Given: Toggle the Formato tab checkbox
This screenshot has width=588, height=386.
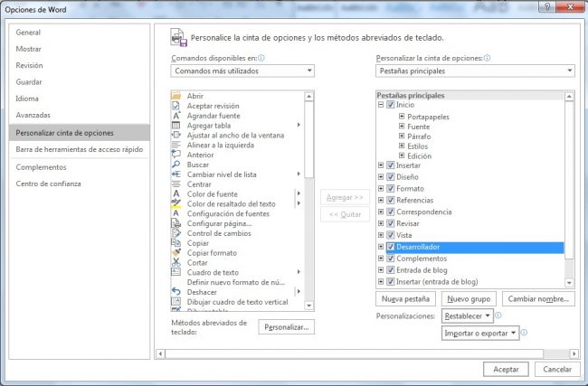Looking at the screenshot, I should click(x=391, y=189).
